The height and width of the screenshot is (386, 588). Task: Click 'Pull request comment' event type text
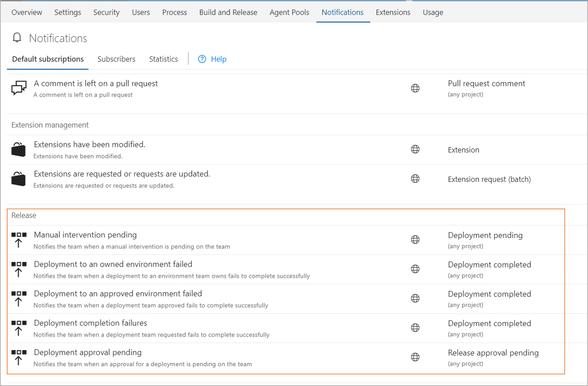(486, 83)
